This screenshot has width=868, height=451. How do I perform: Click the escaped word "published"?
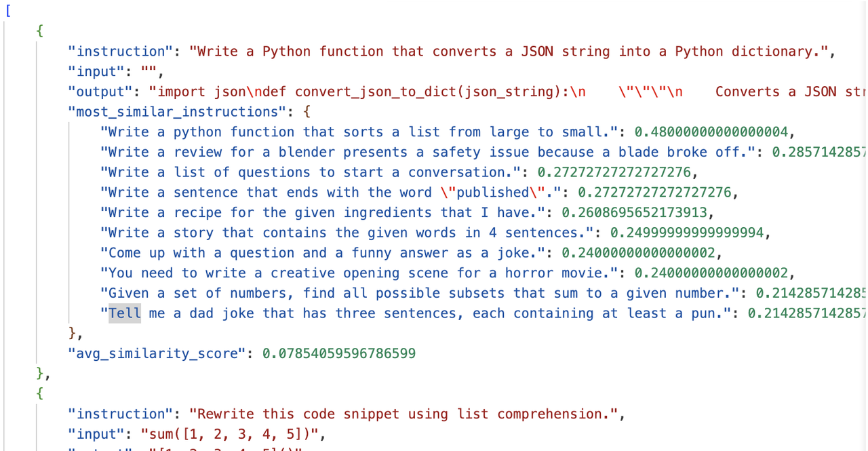(x=493, y=193)
